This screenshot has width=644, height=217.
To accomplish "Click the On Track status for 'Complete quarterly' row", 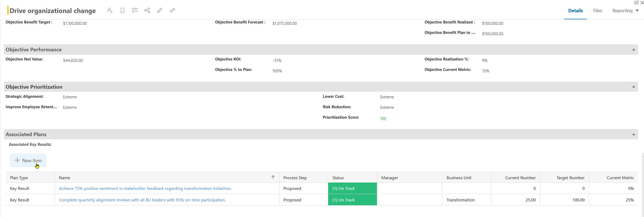I will pyautogui.click(x=352, y=200).
